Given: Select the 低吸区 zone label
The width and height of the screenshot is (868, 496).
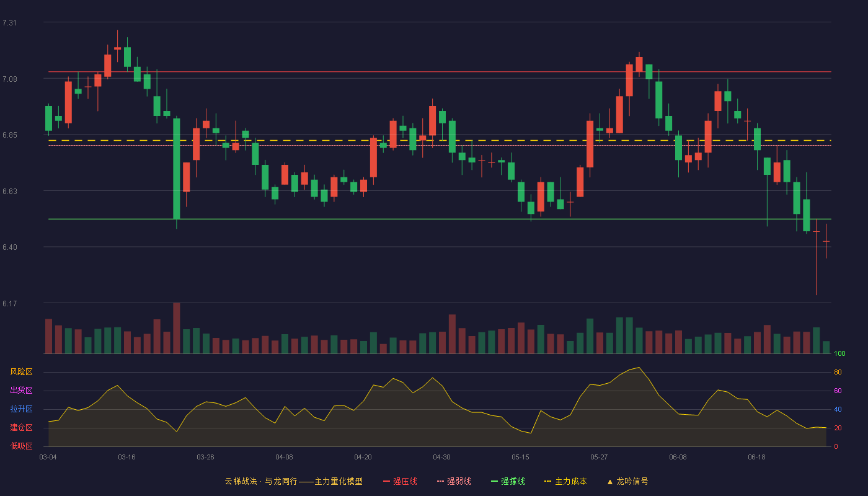Looking at the screenshot, I should [21, 446].
